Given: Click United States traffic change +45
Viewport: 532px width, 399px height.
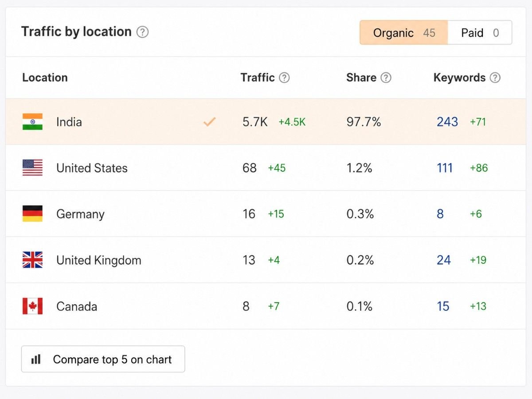Looking at the screenshot, I should pyautogui.click(x=277, y=168).
